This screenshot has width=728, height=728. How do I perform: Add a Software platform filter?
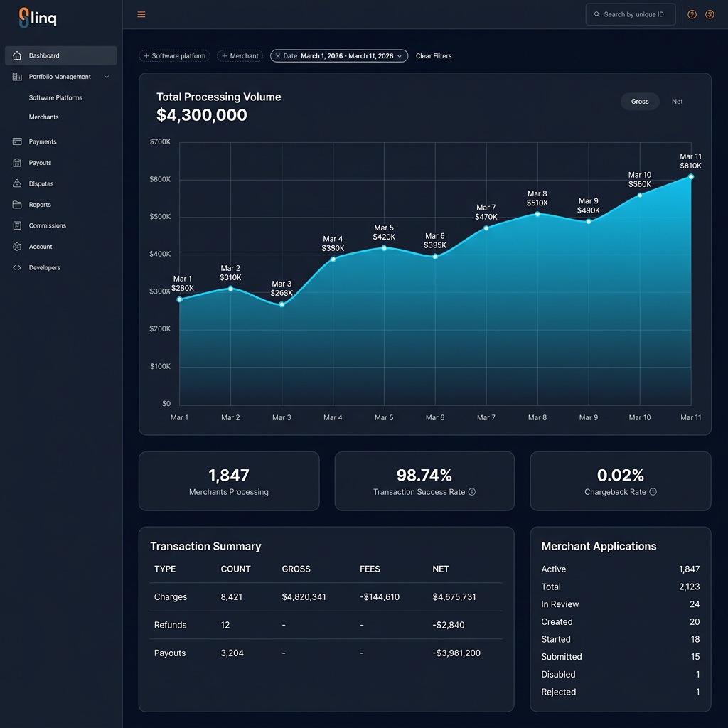click(x=175, y=56)
